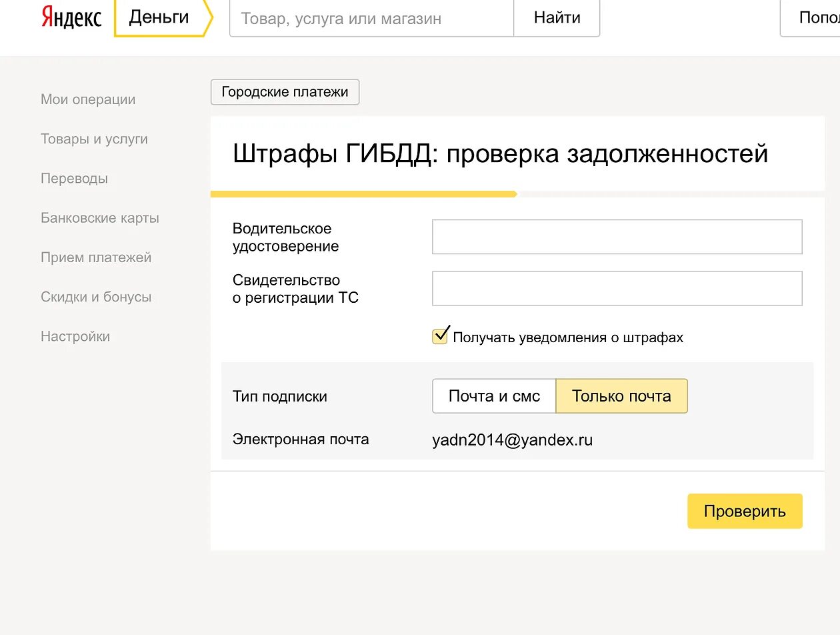840x635 pixels.
Task: Click the checkmark icon before уведомления text
Action: coord(439,336)
